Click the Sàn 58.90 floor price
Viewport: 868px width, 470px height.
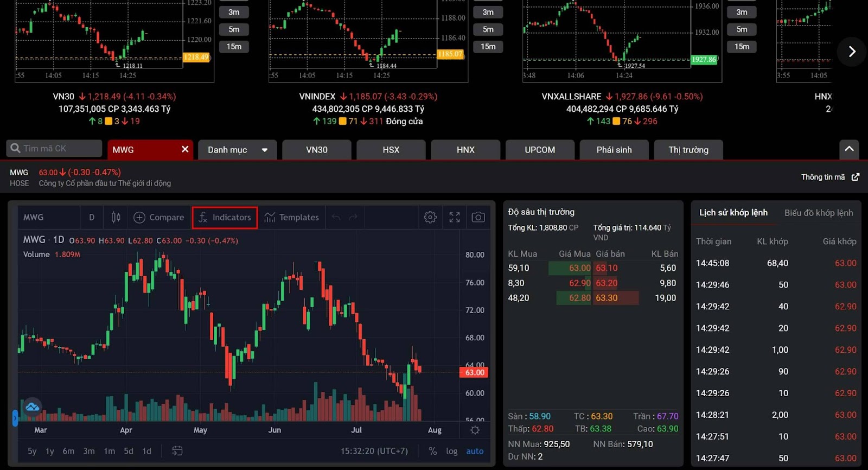[x=529, y=416]
